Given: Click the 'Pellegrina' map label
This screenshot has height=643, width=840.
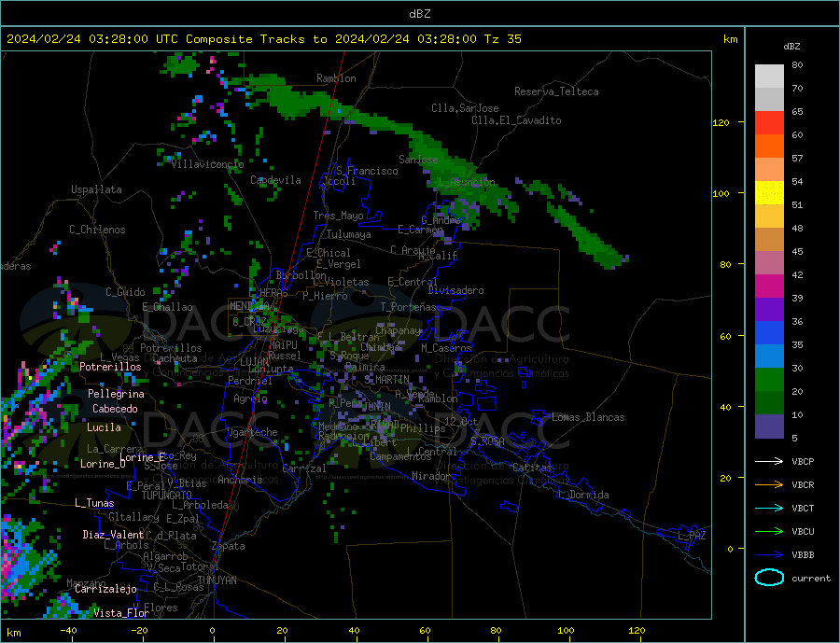Looking at the screenshot, I should tap(116, 394).
